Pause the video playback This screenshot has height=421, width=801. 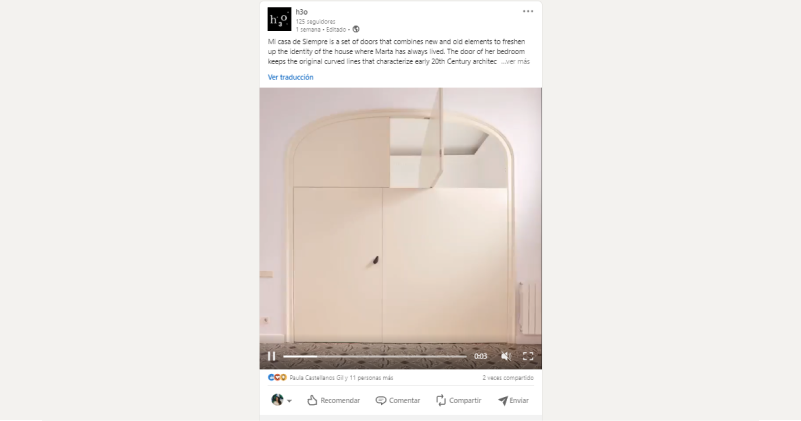(272, 356)
